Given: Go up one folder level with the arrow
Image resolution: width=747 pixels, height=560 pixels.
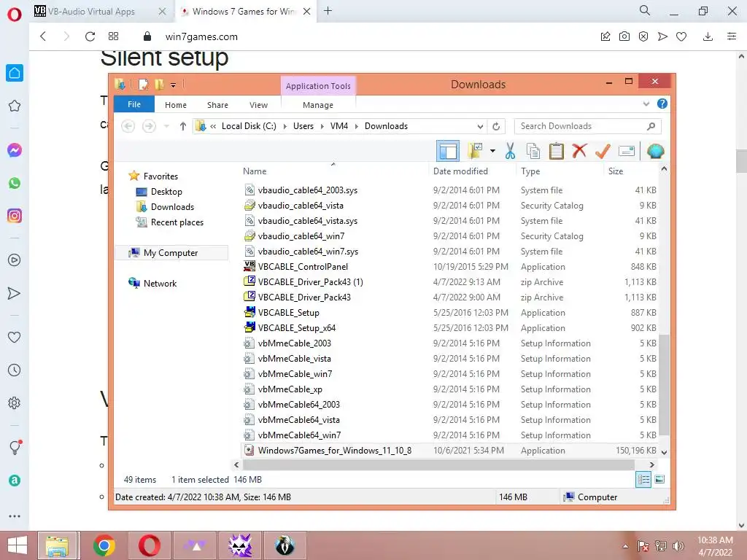Looking at the screenshot, I should pos(183,126).
